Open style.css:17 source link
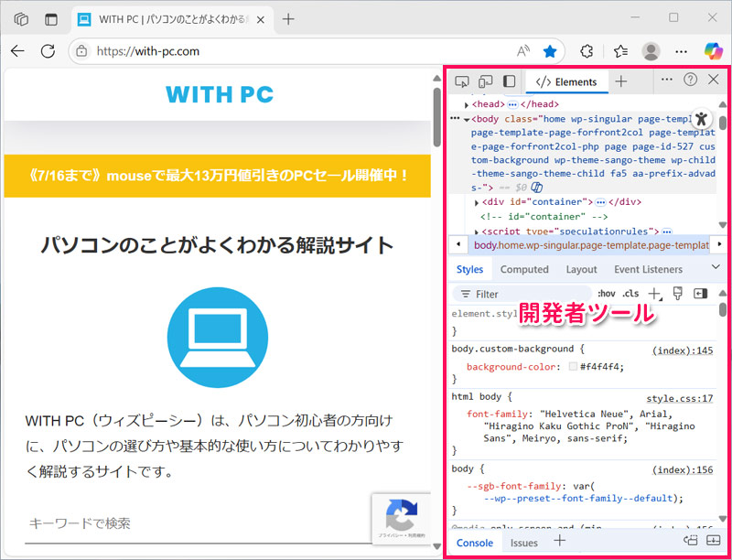Image resolution: width=732 pixels, height=560 pixels. (x=680, y=399)
